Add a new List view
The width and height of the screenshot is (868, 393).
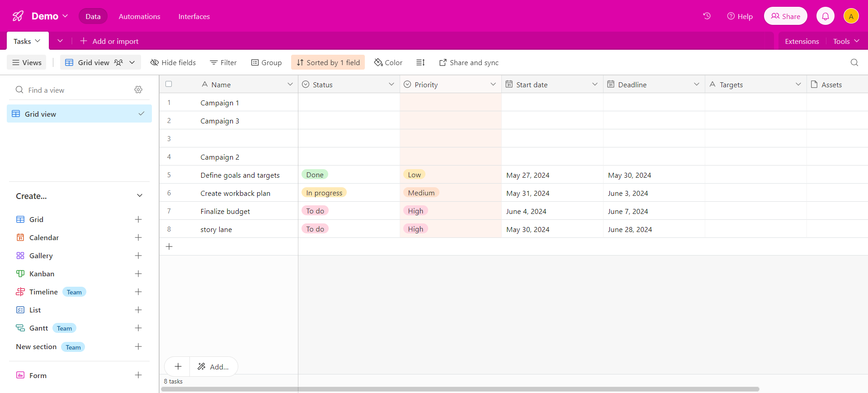tap(138, 310)
